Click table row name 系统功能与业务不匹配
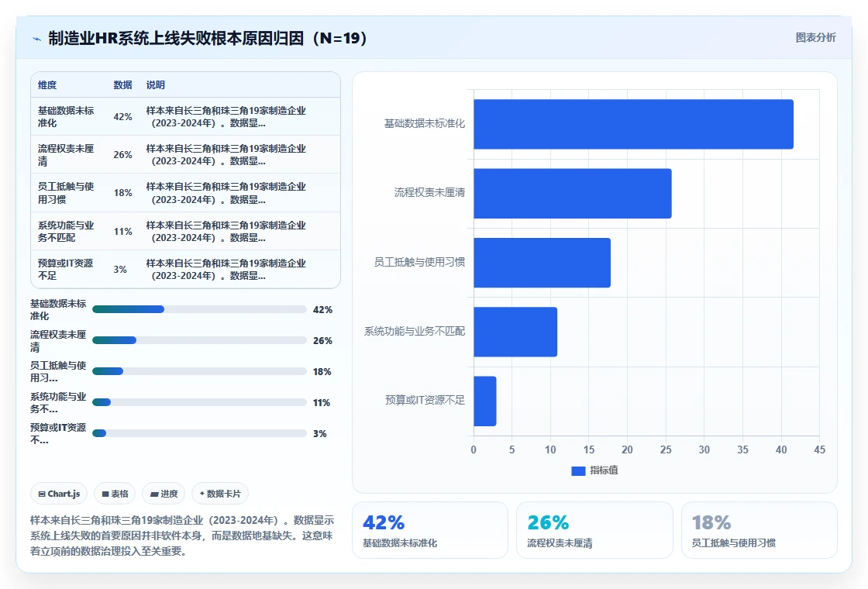The height and width of the screenshot is (589, 868). point(66,232)
